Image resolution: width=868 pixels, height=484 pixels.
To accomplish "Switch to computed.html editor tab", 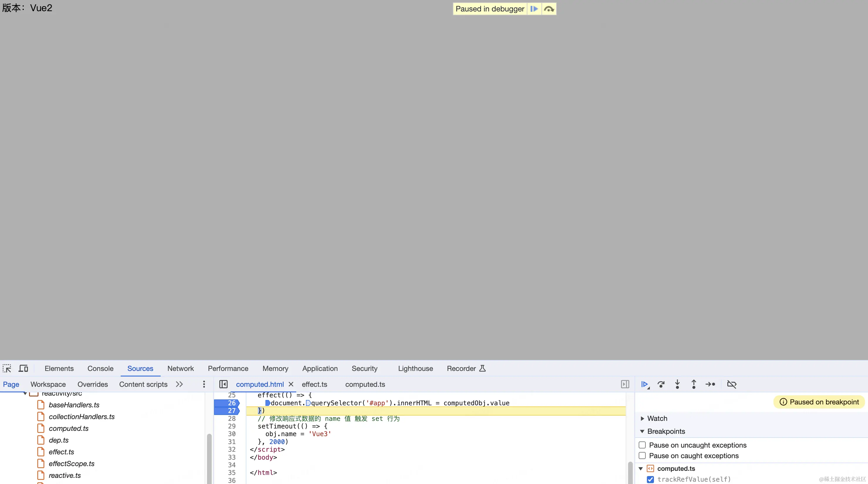I will coord(260,384).
